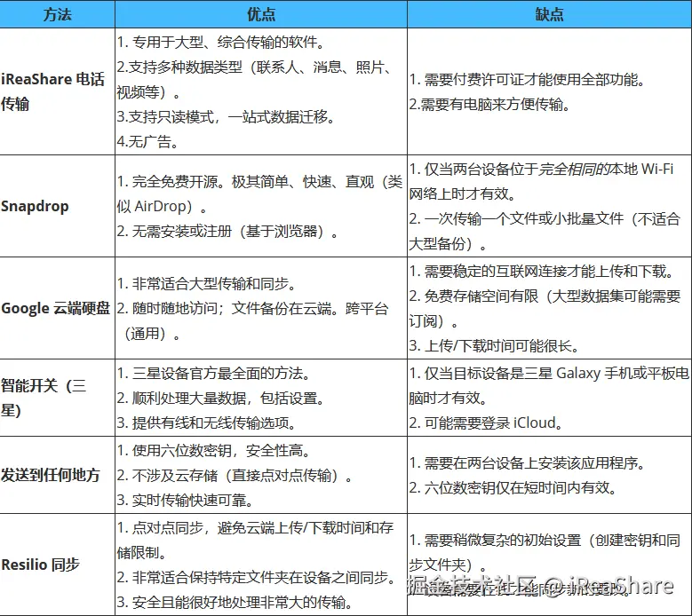Click text 可能需要登录 iCloud
Screen dimensions: 692x616
(x=489, y=423)
